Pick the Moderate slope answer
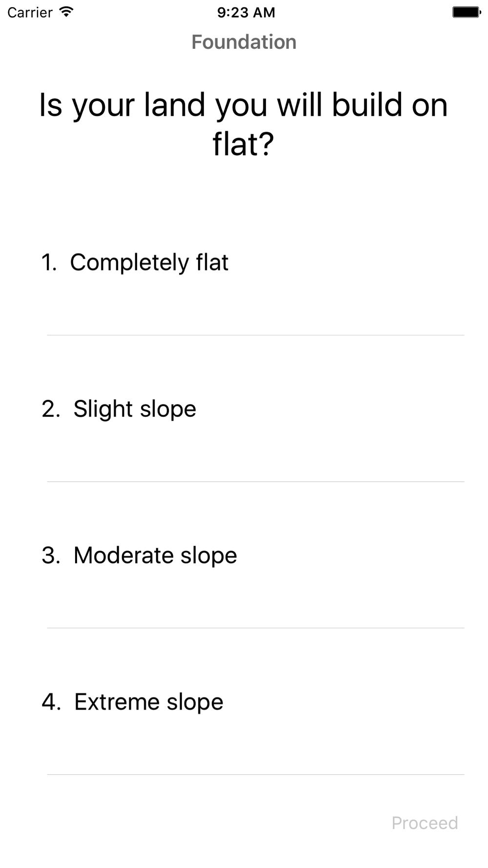 pyautogui.click(x=244, y=555)
